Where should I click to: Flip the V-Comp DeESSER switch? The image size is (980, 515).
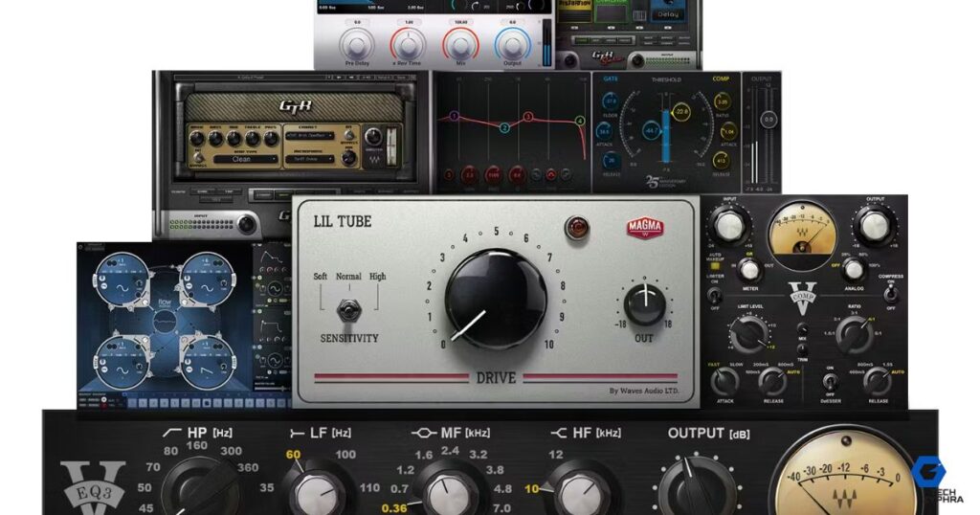pyautogui.click(x=830, y=381)
